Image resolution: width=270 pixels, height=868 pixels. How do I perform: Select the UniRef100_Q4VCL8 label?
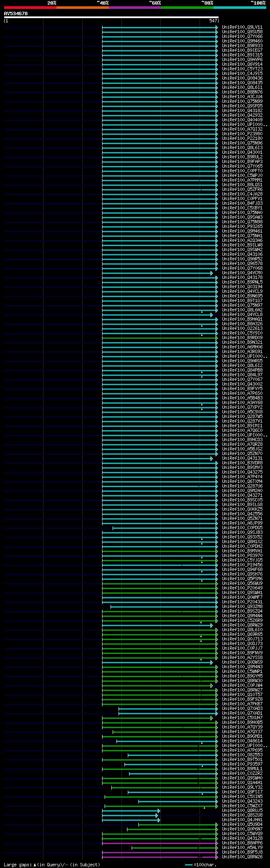(242, 314)
